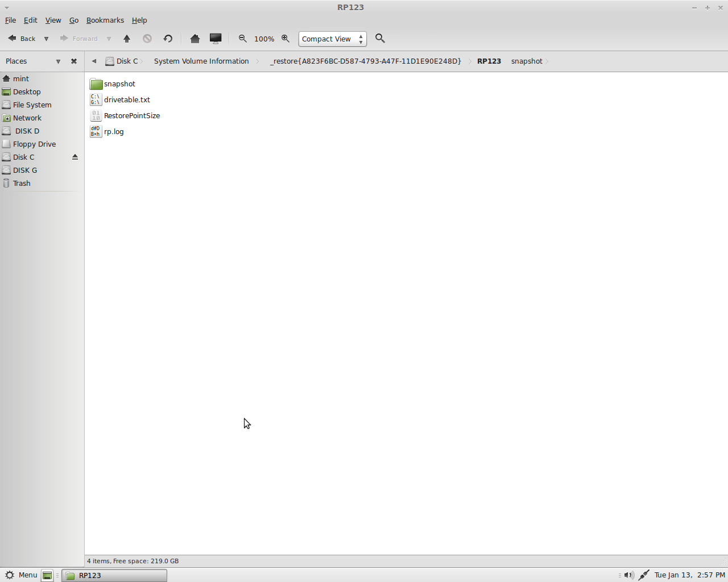The image size is (728, 582).
Task: Open the Compact View dropdown
Action: 333,39
